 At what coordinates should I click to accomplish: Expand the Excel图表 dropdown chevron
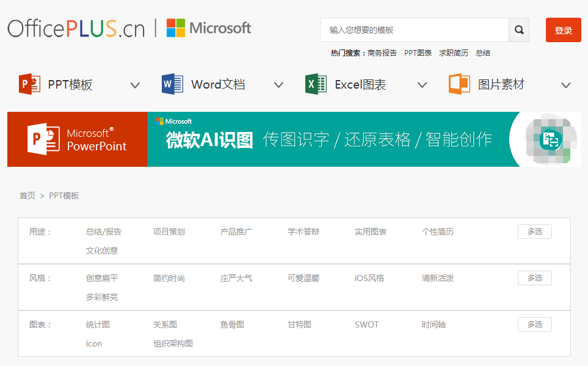coord(423,85)
